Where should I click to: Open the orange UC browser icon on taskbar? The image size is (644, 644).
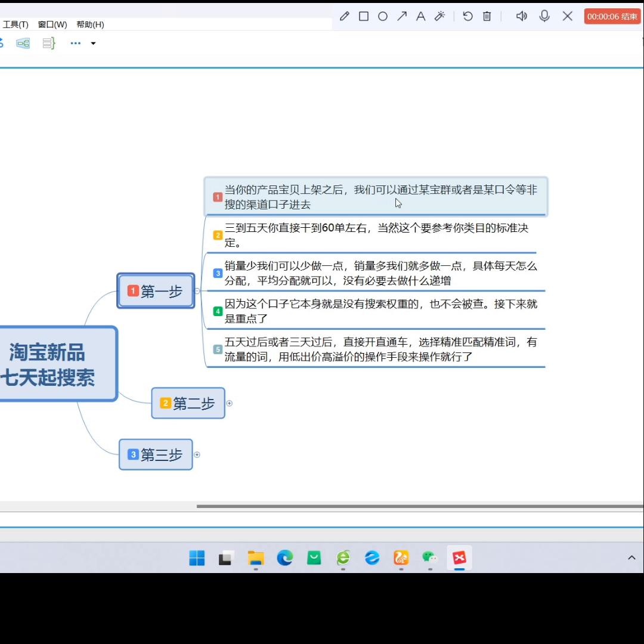click(401, 558)
